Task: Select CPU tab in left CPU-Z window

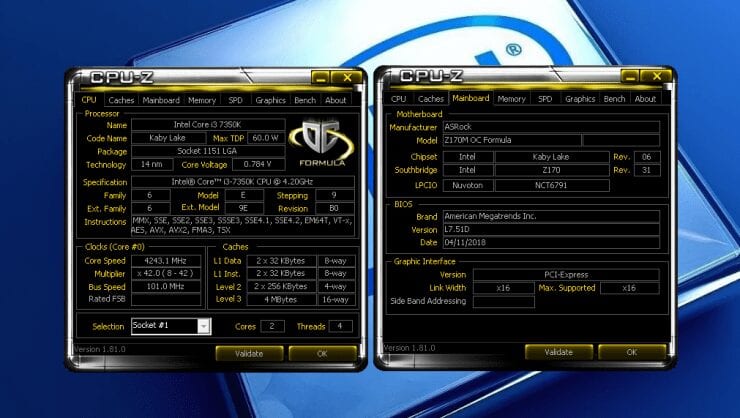Action: click(89, 100)
